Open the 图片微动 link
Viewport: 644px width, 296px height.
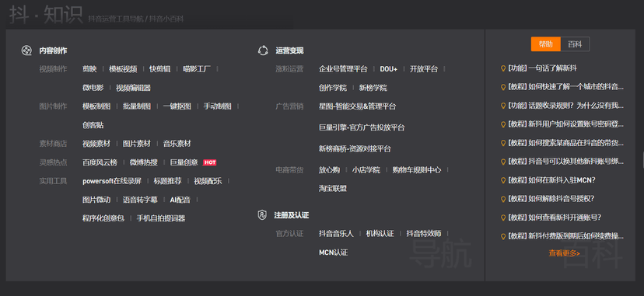tap(96, 200)
